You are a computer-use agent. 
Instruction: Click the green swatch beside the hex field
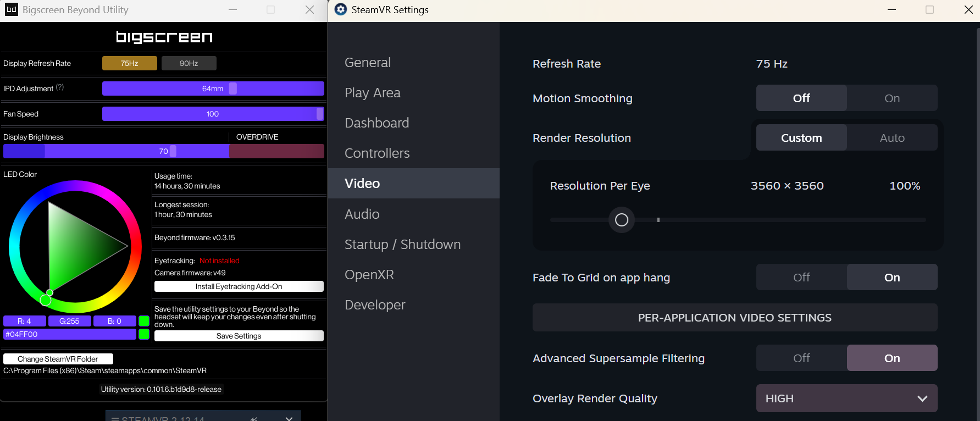[x=144, y=334]
